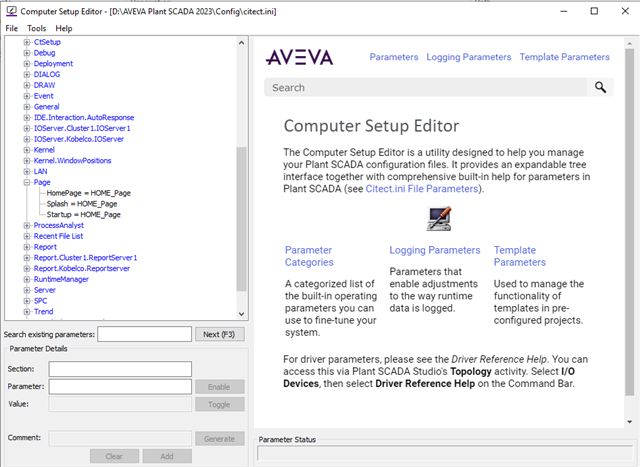Viewport: 640px width, 467px height.
Task: Expand the Report.Cluster1.ReportServer1 node
Action: (x=27, y=258)
